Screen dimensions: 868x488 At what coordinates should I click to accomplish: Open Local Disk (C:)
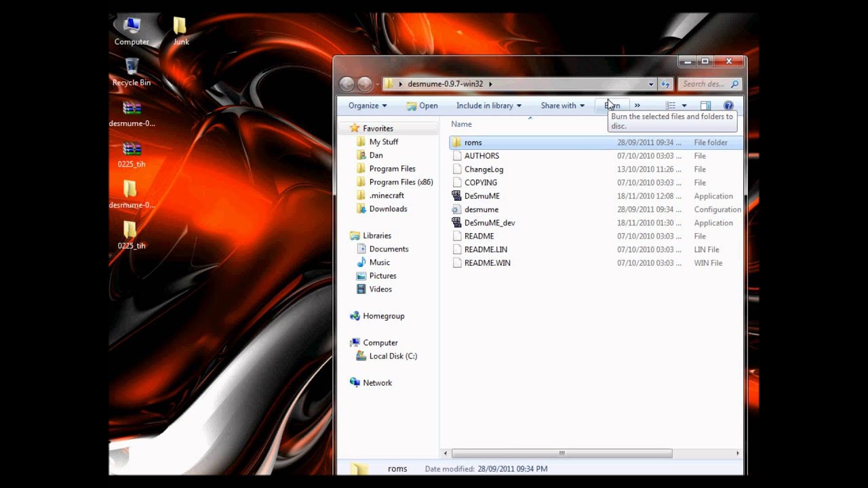point(393,356)
